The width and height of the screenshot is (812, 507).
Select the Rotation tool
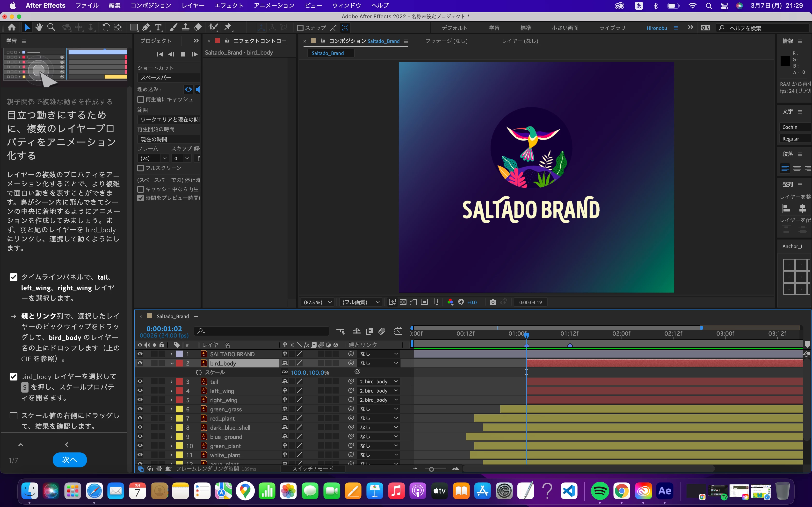coord(106,28)
